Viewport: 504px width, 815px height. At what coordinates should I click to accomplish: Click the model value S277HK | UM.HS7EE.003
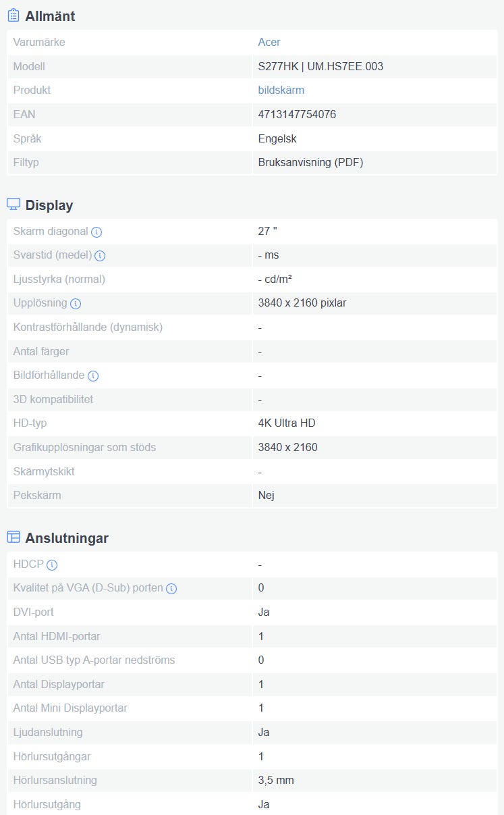click(x=321, y=66)
